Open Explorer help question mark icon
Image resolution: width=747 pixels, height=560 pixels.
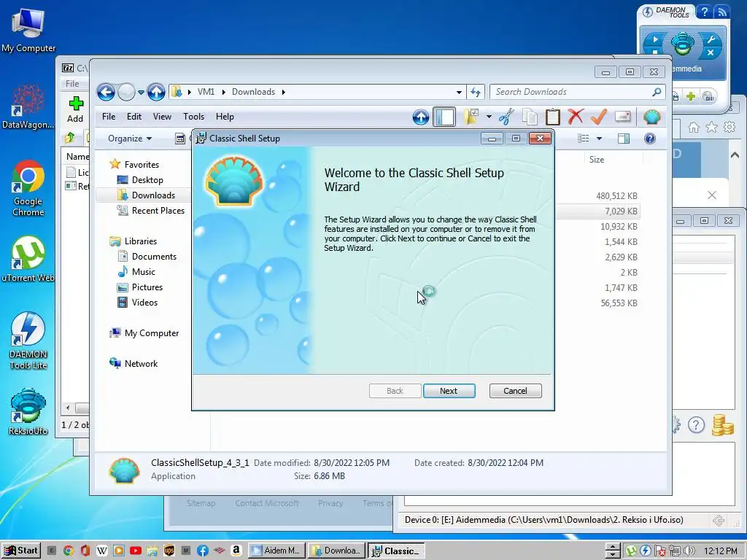coord(650,139)
